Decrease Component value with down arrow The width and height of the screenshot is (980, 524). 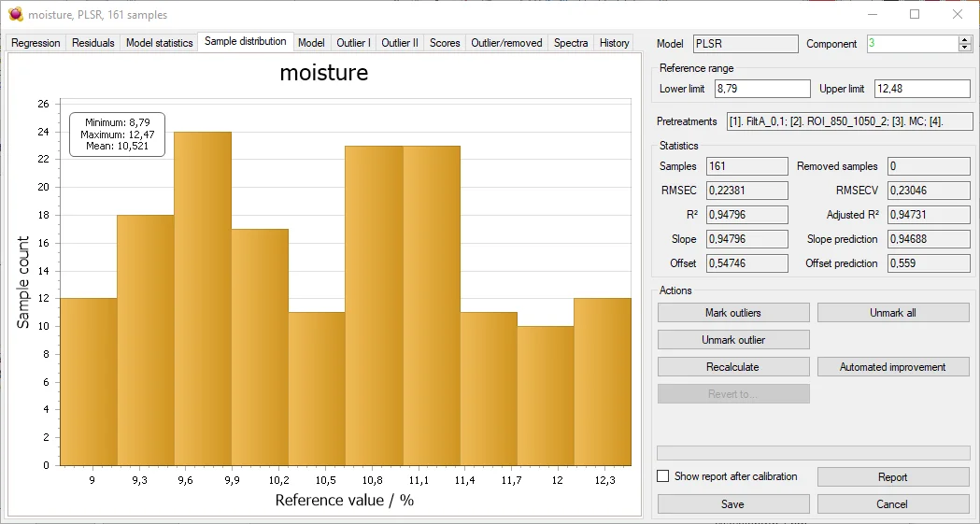pyautogui.click(x=965, y=48)
